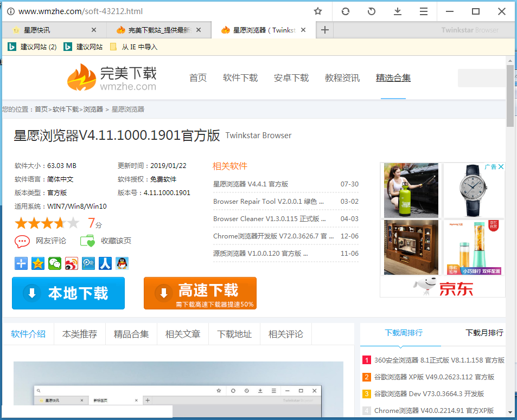Screen dimensions: 517x420
Task: Go to 首页 in site navigation
Action: pyautogui.click(x=198, y=77)
